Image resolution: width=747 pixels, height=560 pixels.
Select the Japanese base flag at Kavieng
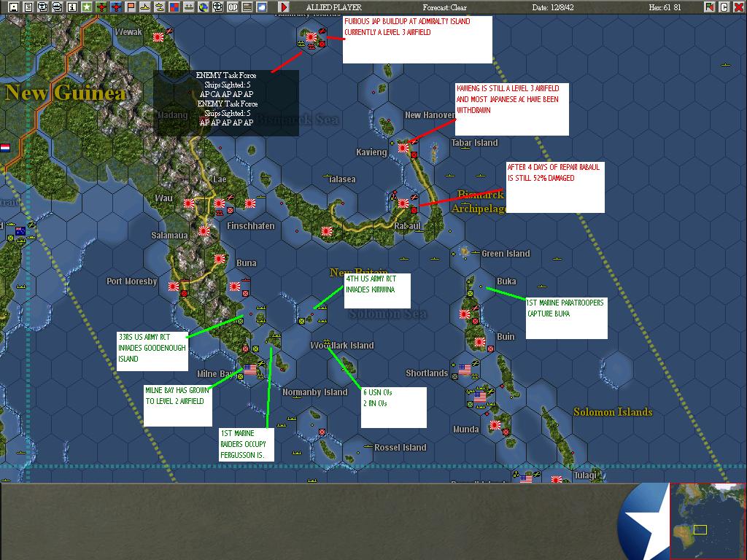coord(403,148)
